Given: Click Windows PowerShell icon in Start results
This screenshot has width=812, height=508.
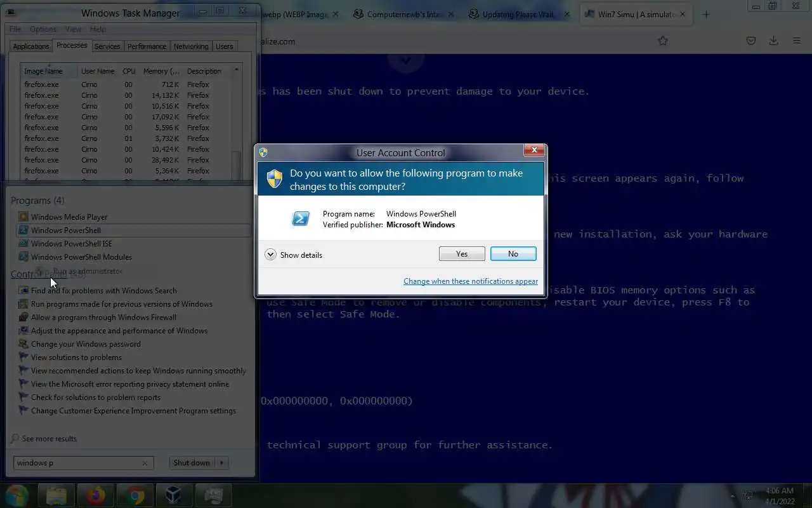Looking at the screenshot, I should click(23, 231).
